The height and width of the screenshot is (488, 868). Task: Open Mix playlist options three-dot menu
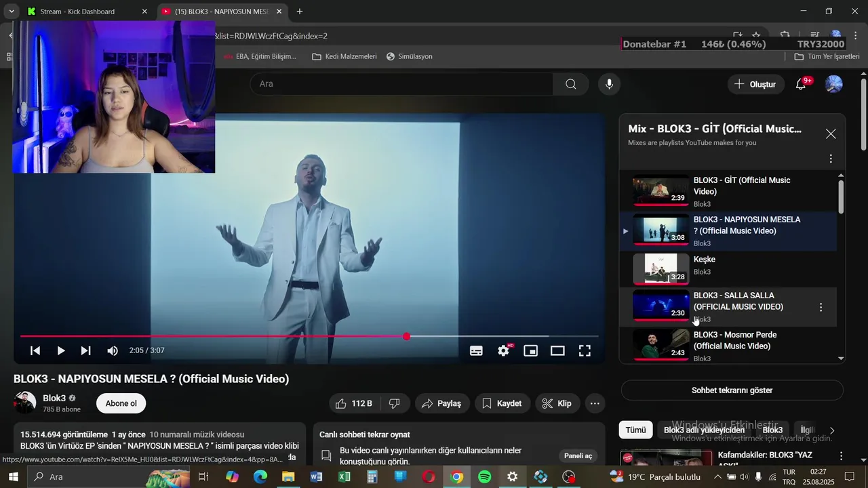click(x=831, y=159)
